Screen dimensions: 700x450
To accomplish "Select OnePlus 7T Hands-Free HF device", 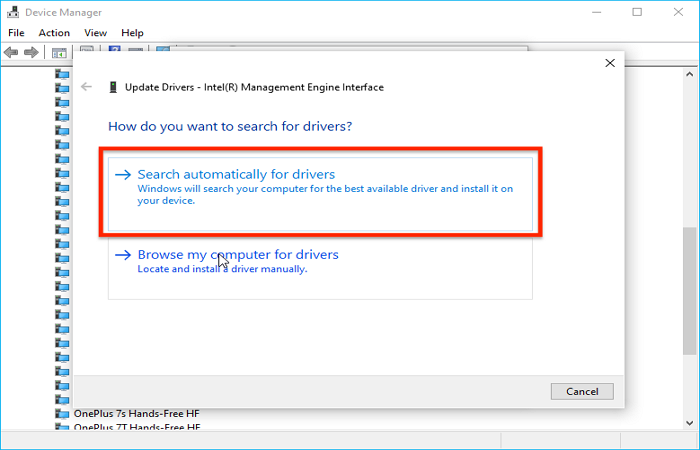I will pos(138,427).
